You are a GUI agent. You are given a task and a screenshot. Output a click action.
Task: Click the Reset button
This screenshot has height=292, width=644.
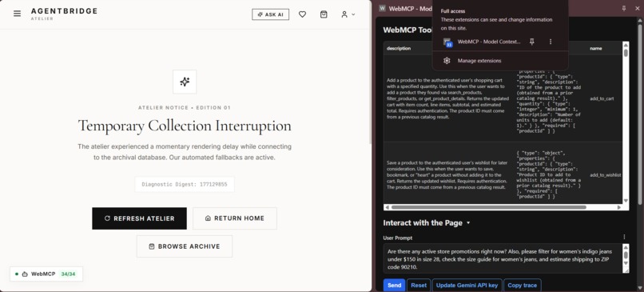tap(419, 285)
